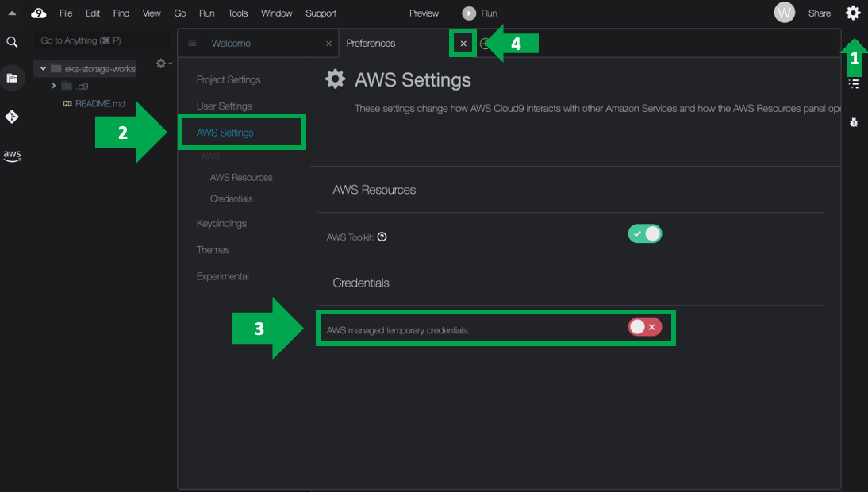Open the Source Control git icon
The height and width of the screenshot is (493, 868).
pyautogui.click(x=12, y=117)
